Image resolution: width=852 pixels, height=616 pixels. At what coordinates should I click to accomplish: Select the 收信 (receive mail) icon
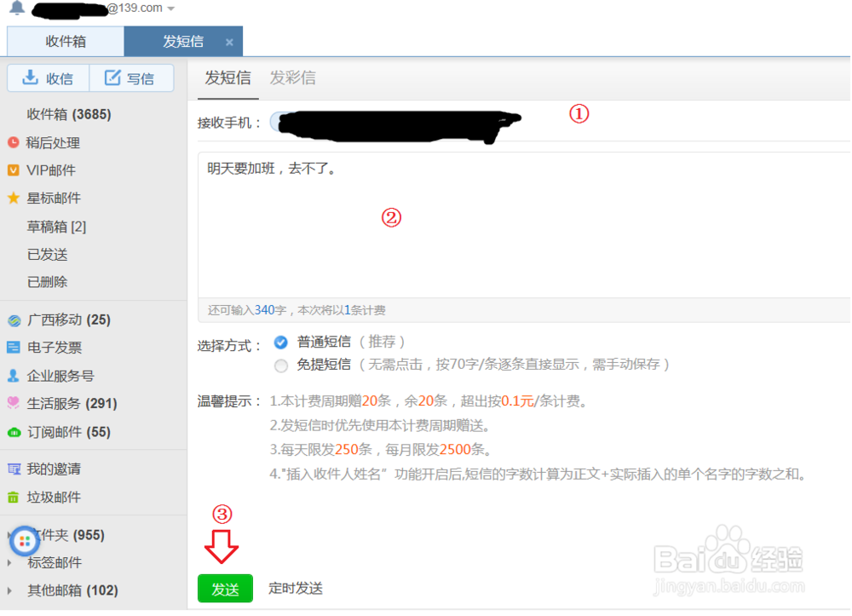tap(30, 78)
